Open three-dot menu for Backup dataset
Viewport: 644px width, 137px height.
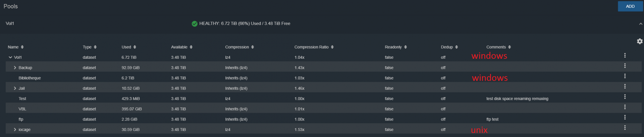(625, 66)
